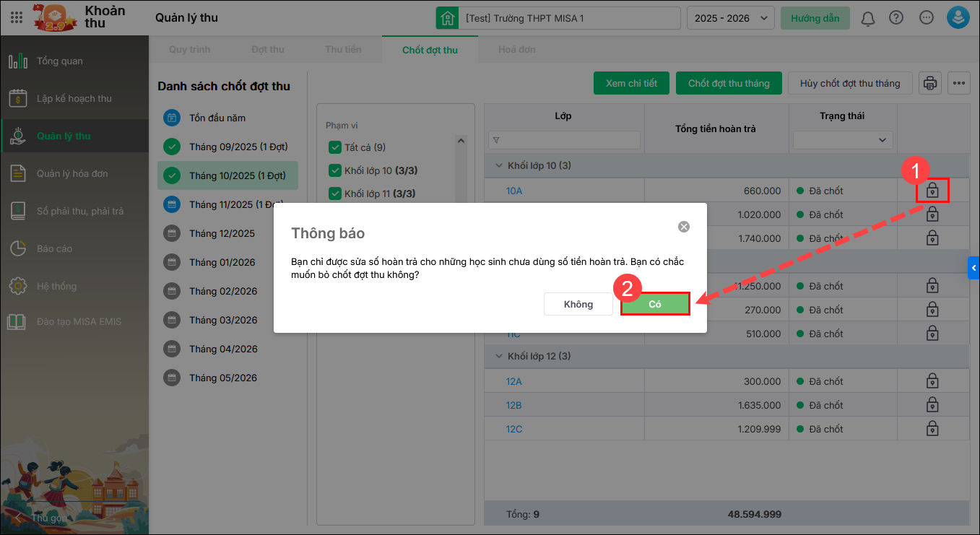
Task: Toggle the Tất cả (9) checkbox
Action: pos(334,147)
